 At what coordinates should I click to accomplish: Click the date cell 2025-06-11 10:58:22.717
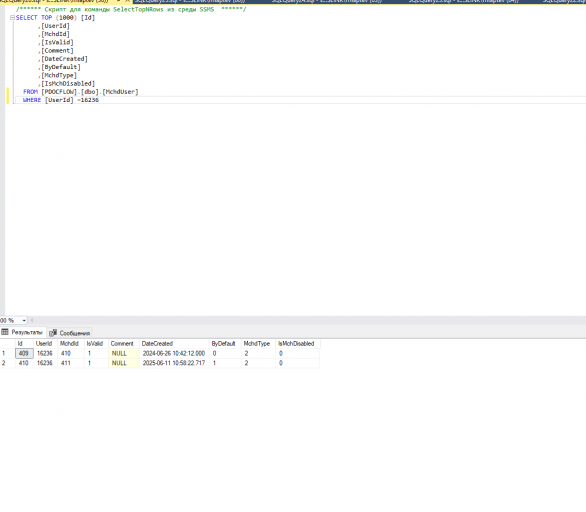tap(174, 363)
